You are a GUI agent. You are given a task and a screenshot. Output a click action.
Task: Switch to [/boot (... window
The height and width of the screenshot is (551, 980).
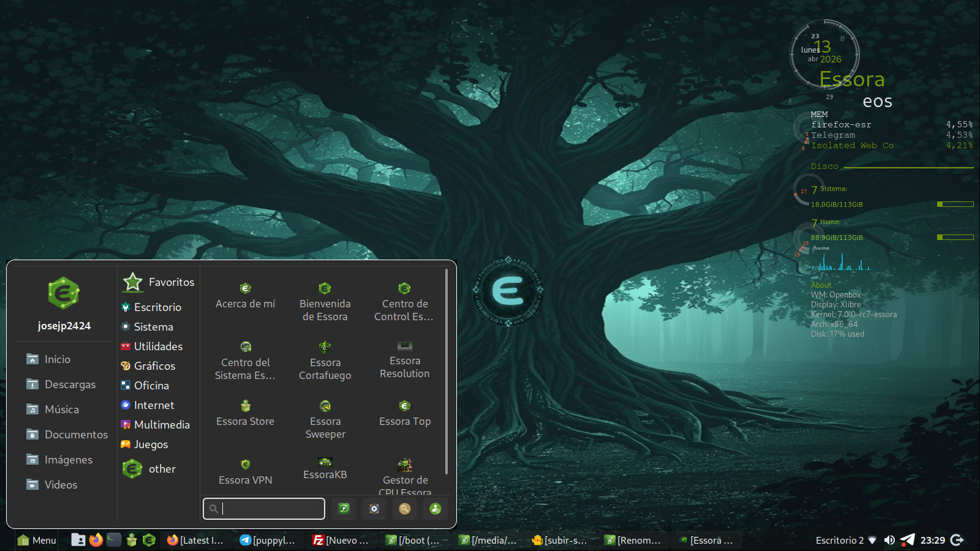pyautogui.click(x=414, y=540)
